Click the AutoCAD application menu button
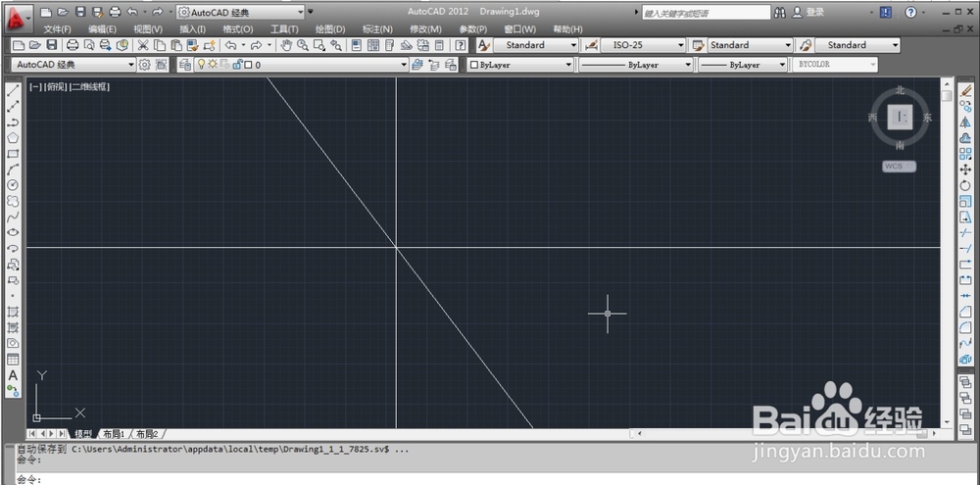Screen dimensions: 980x485 pyautogui.click(x=18, y=18)
